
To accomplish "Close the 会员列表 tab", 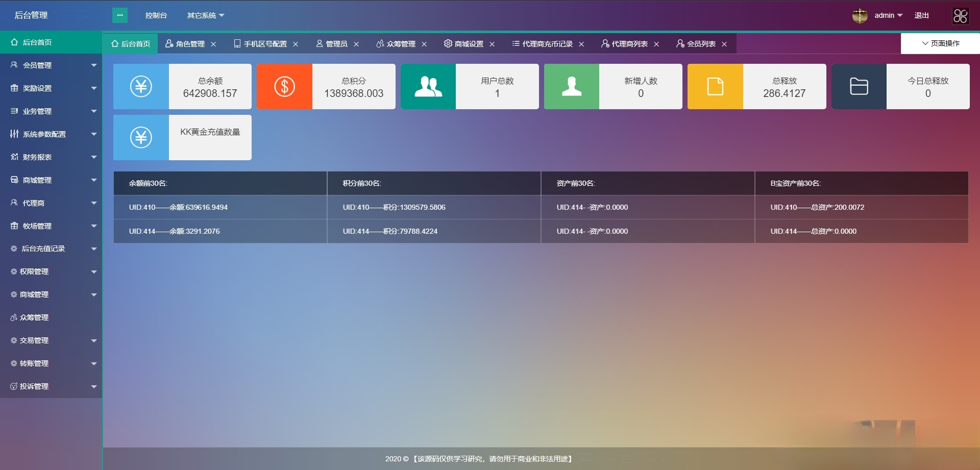I will [x=724, y=44].
